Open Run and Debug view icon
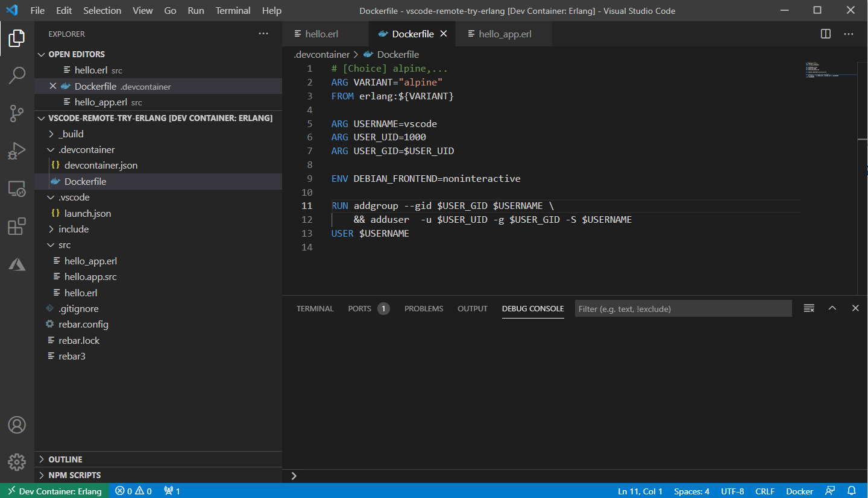This screenshot has width=868, height=498. click(17, 151)
